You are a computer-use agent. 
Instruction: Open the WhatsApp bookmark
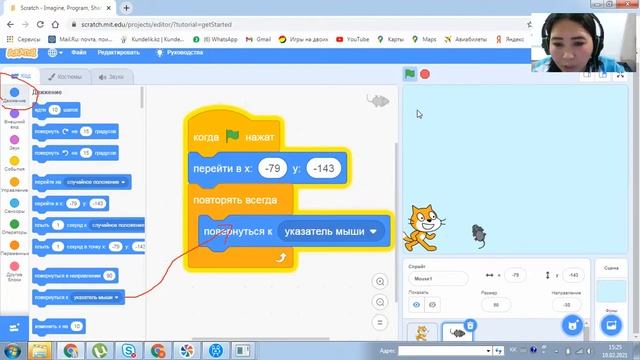[215, 39]
